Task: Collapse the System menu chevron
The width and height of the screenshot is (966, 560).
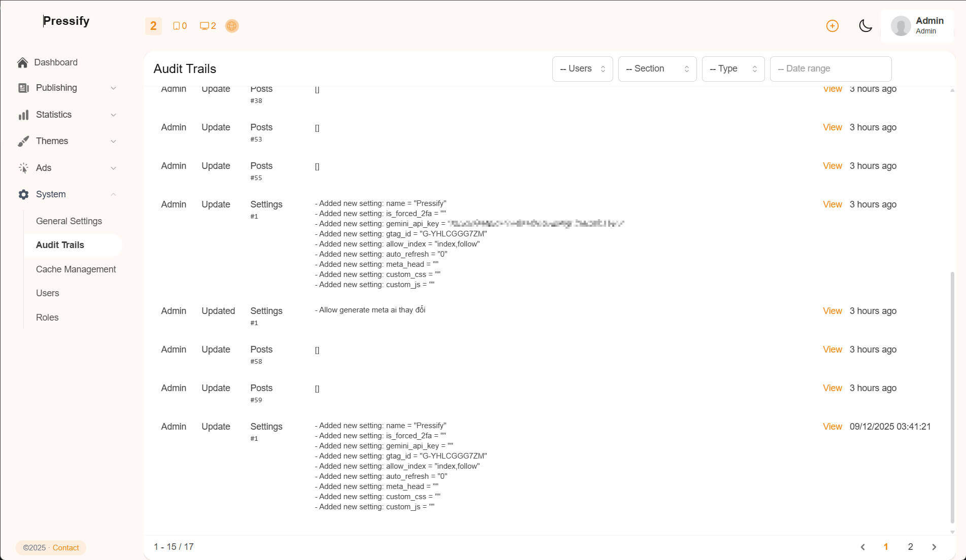Action: (113, 194)
